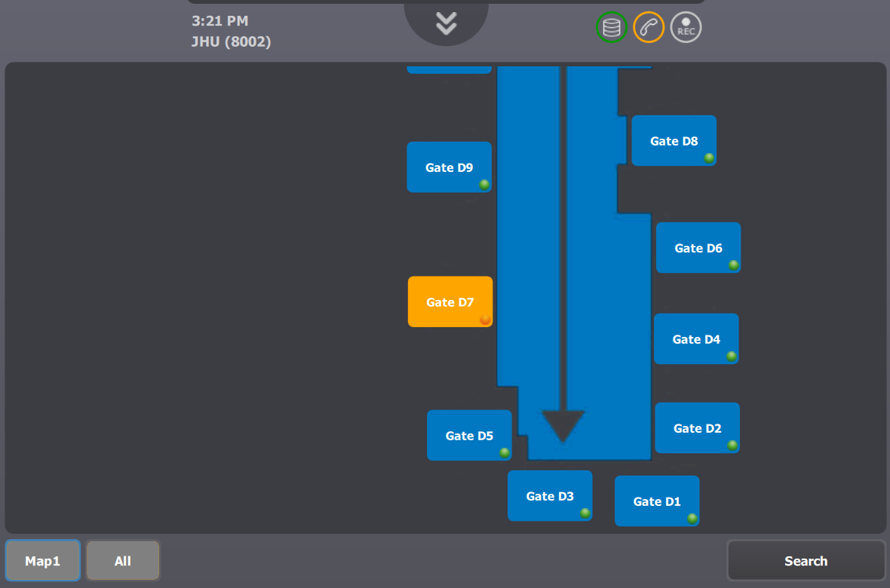
Task: Expand the top panel with double chevron
Action: click(x=447, y=23)
